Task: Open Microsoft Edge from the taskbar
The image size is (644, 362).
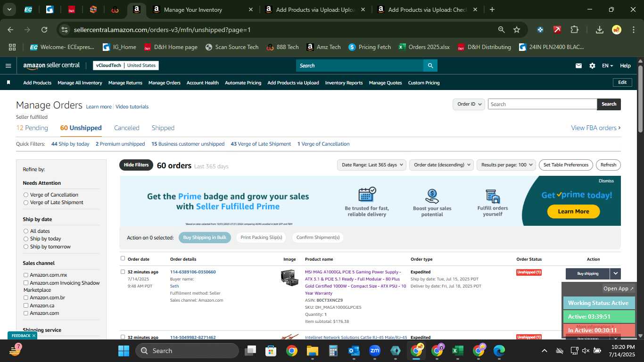Action: [x=499, y=351]
